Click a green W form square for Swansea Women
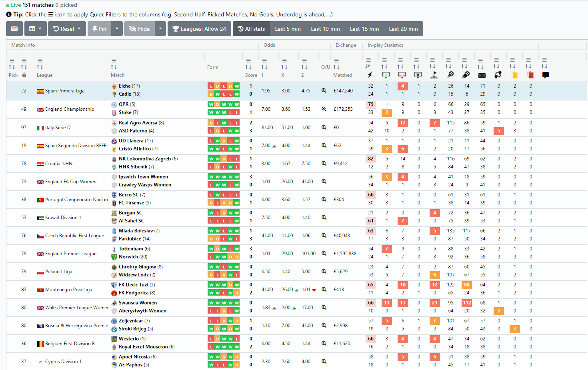 pyautogui.click(x=210, y=302)
